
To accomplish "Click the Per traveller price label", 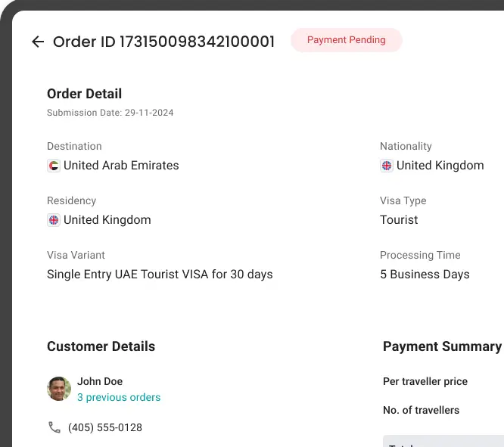I will 425,381.
